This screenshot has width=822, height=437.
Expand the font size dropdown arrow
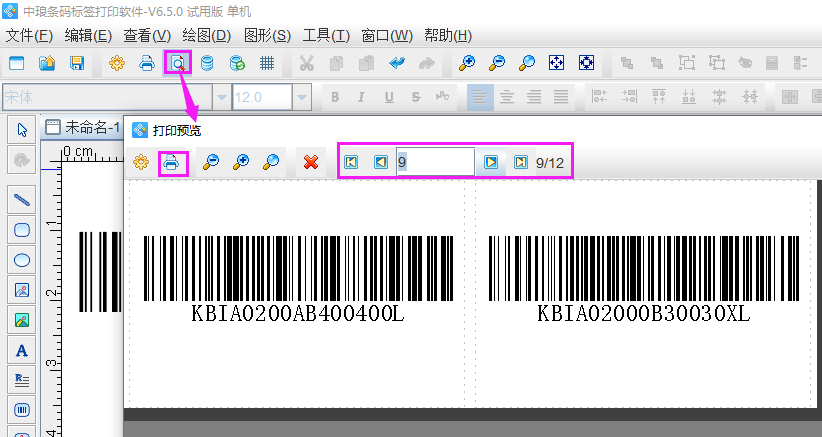302,97
